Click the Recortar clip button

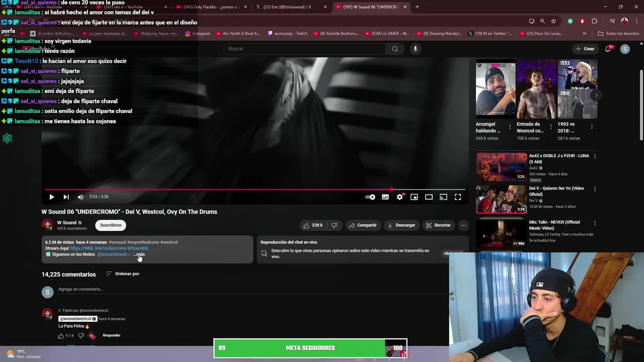point(438,225)
